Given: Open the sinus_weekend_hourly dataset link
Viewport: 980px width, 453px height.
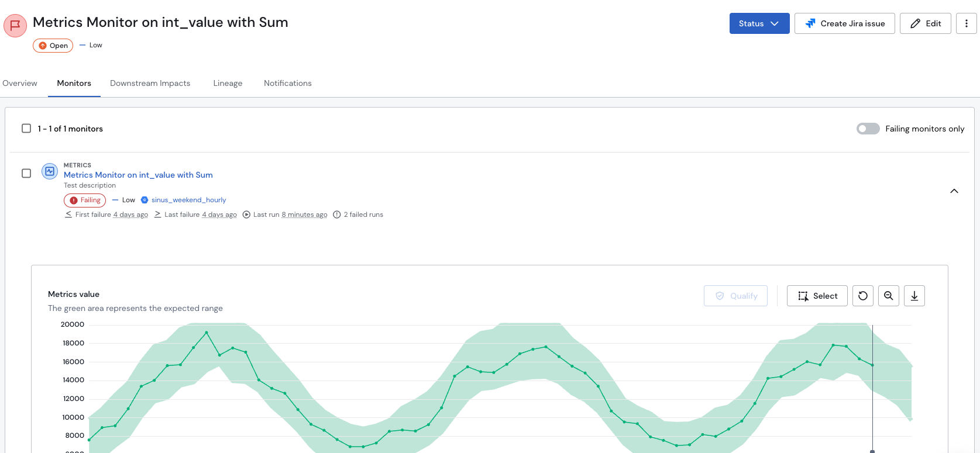Looking at the screenshot, I should point(188,200).
